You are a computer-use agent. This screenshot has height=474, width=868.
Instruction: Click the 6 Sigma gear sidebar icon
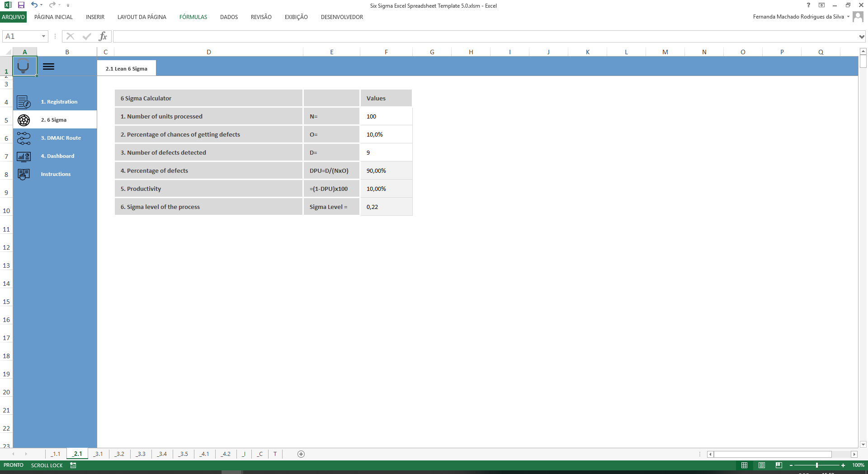pyautogui.click(x=24, y=120)
